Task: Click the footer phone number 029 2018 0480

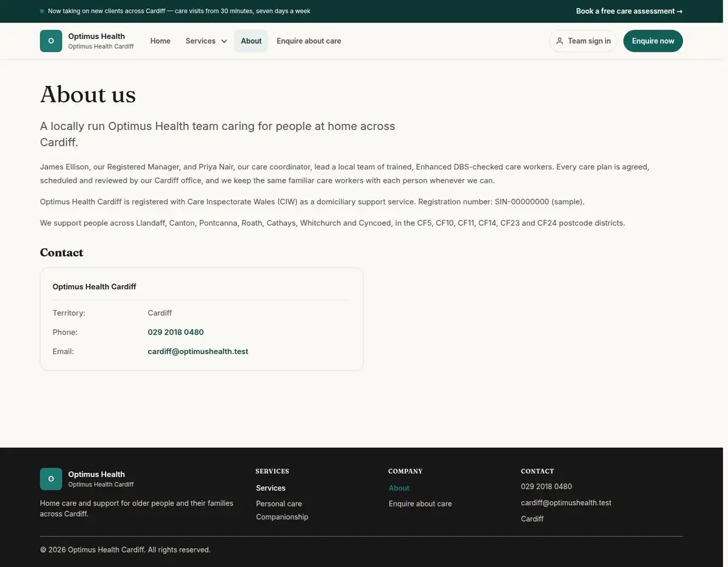Action: (x=547, y=487)
